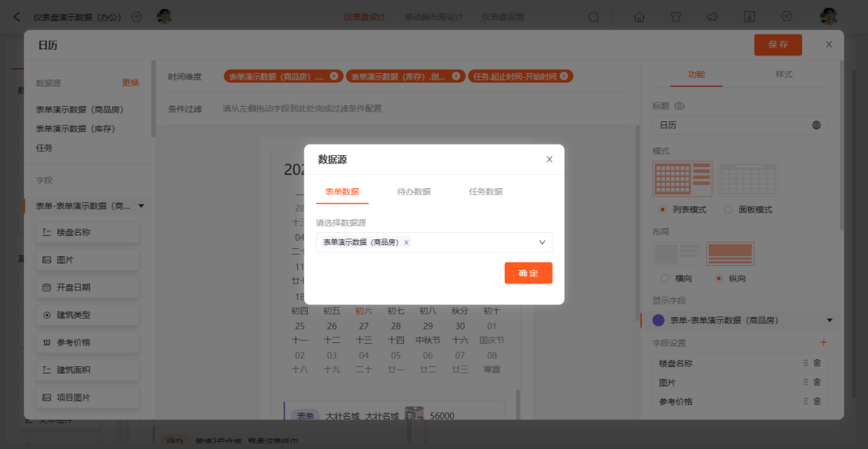
Task: Select the 图片 field item
Action: click(88, 260)
